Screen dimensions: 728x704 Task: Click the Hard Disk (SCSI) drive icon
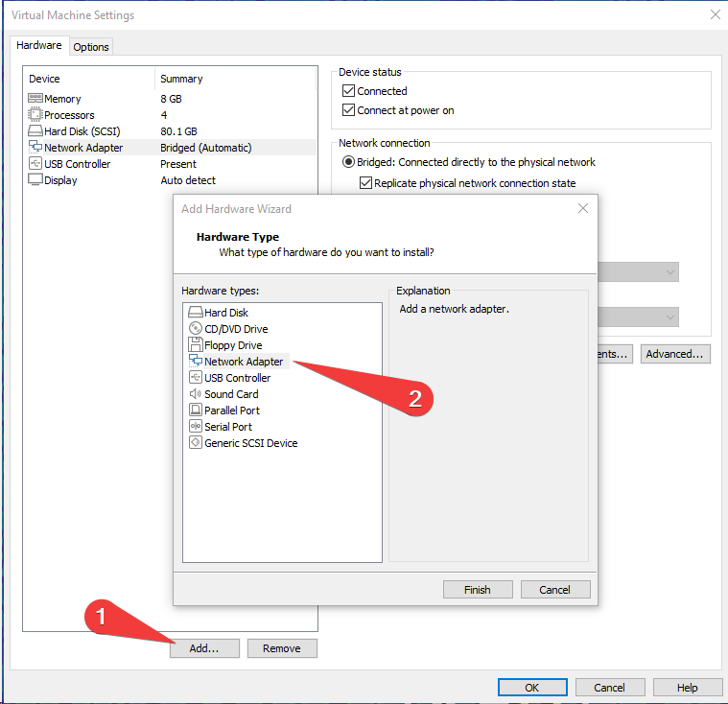point(35,130)
